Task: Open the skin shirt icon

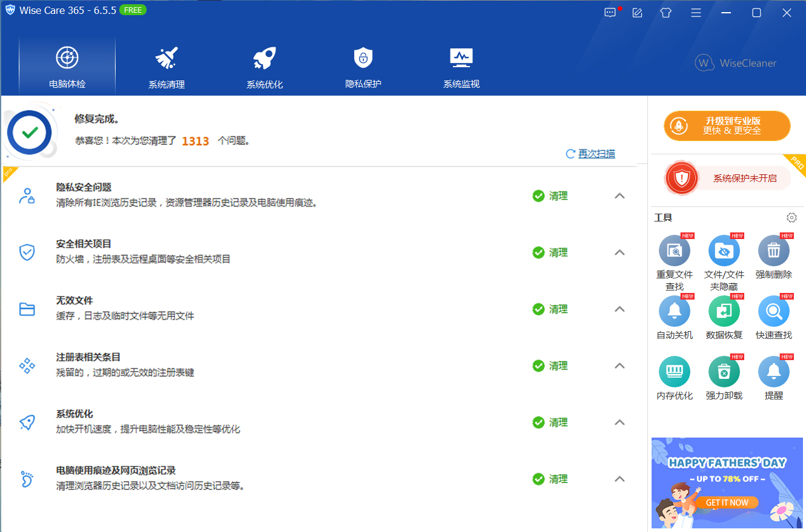Action: (x=666, y=12)
